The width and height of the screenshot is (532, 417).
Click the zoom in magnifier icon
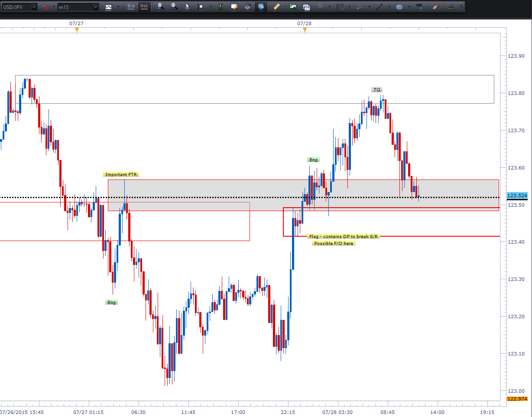(x=161, y=7)
